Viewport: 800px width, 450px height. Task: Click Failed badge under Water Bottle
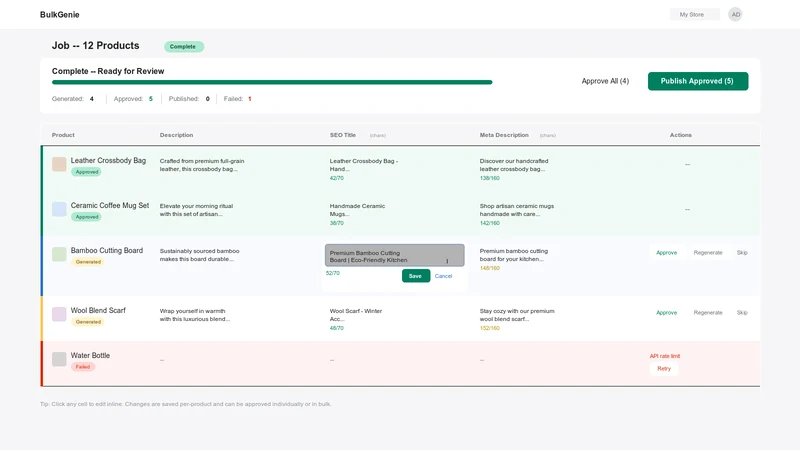click(83, 367)
